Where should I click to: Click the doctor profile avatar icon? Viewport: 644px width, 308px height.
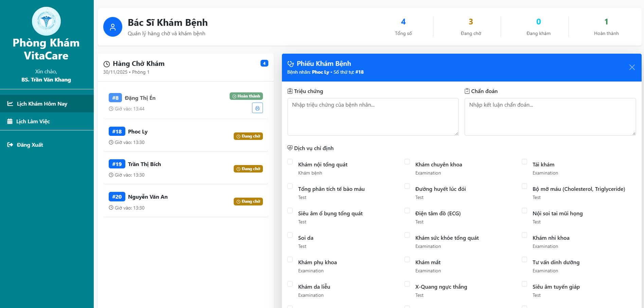(x=113, y=27)
